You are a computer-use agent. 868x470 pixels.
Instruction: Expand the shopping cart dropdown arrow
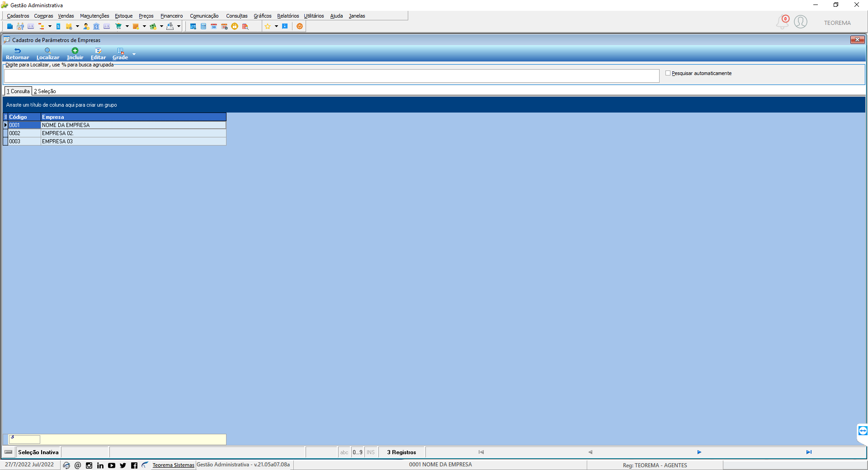pyautogui.click(x=127, y=26)
